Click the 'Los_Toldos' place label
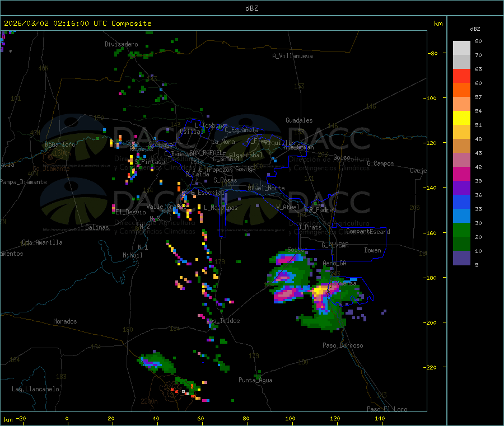 point(223,321)
